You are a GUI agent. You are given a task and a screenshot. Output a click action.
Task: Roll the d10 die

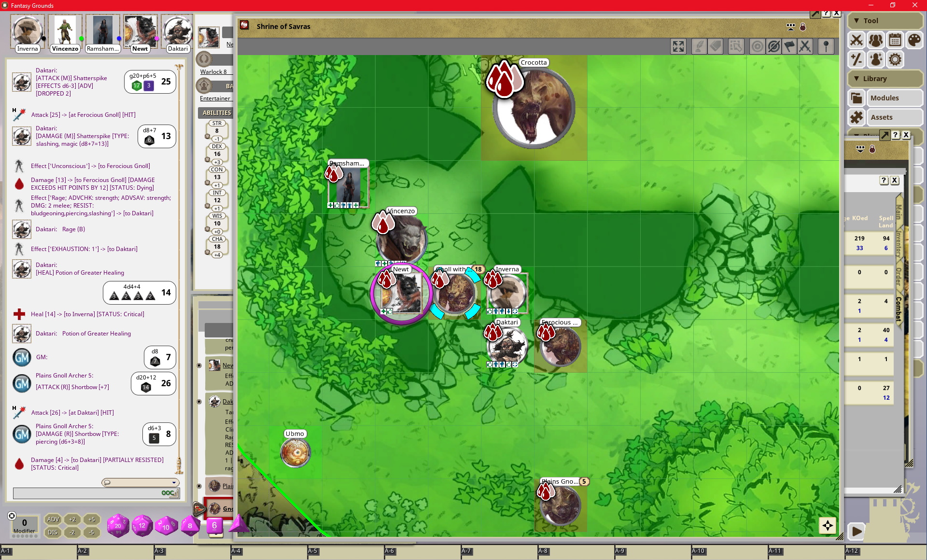coord(166,526)
